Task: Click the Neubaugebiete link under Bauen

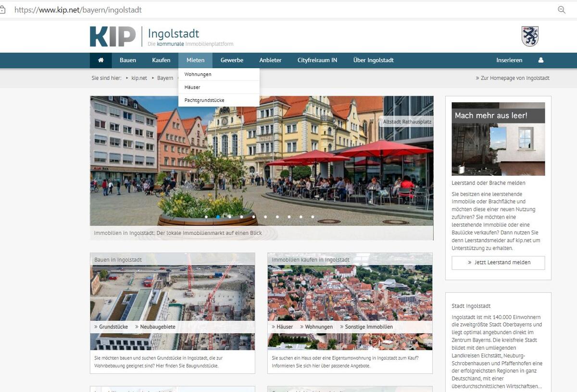Action: [x=157, y=327]
